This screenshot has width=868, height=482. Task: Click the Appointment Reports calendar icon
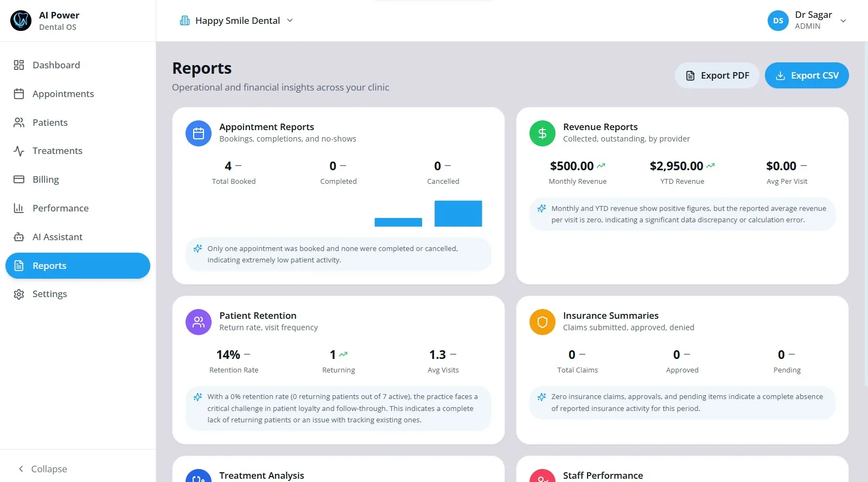pos(199,133)
